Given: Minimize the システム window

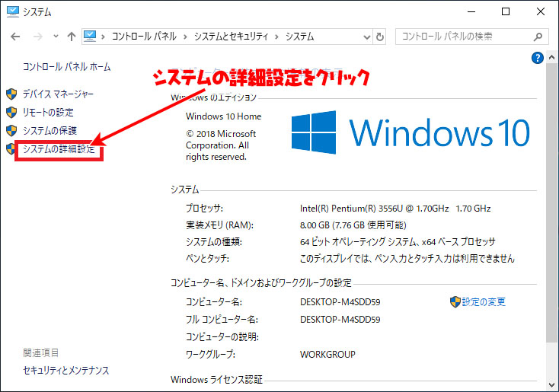Looking at the screenshot, I should tap(471, 11).
